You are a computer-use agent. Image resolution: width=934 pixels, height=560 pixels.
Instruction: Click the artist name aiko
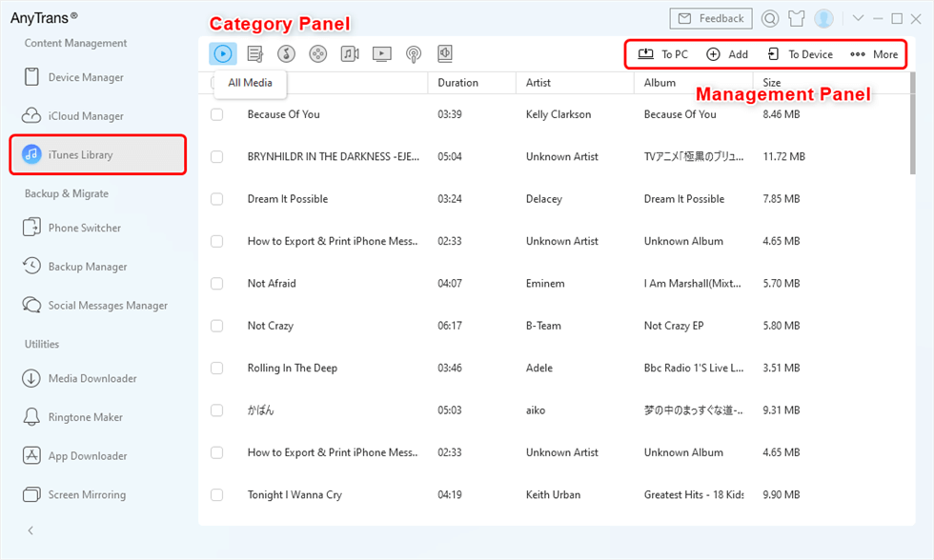click(536, 410)
